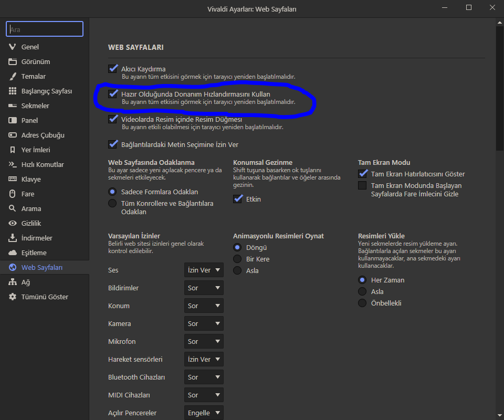Click the Web Sayfasında Odaklanma heading
504x420 pixels.
click(151, 162)
